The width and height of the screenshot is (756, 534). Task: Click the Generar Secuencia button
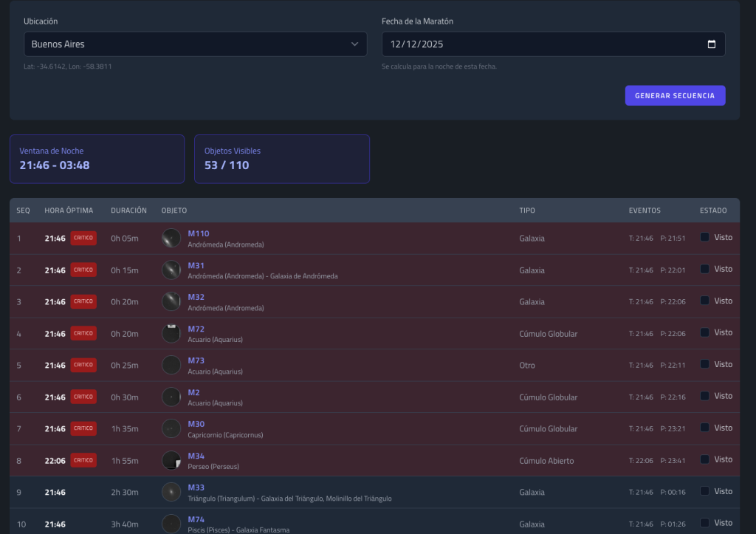click(675, 95)
